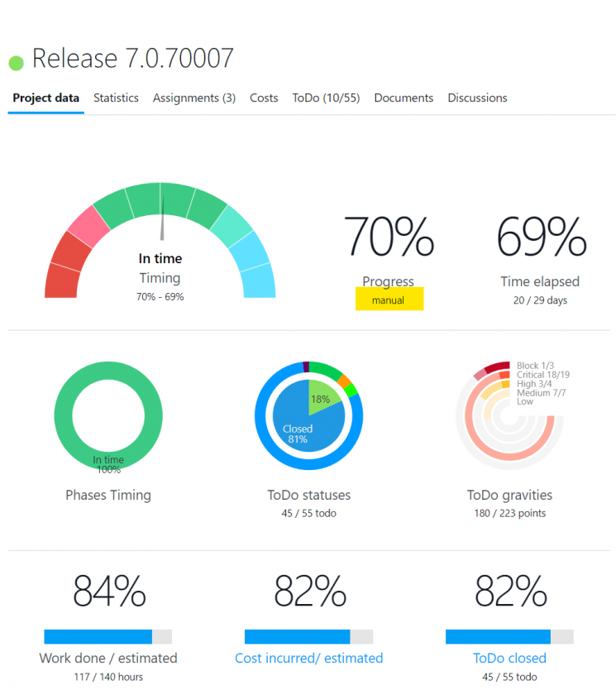616x695 pixels.
Task: Open the ToDo closed link
Action: (x=509, y=659)
